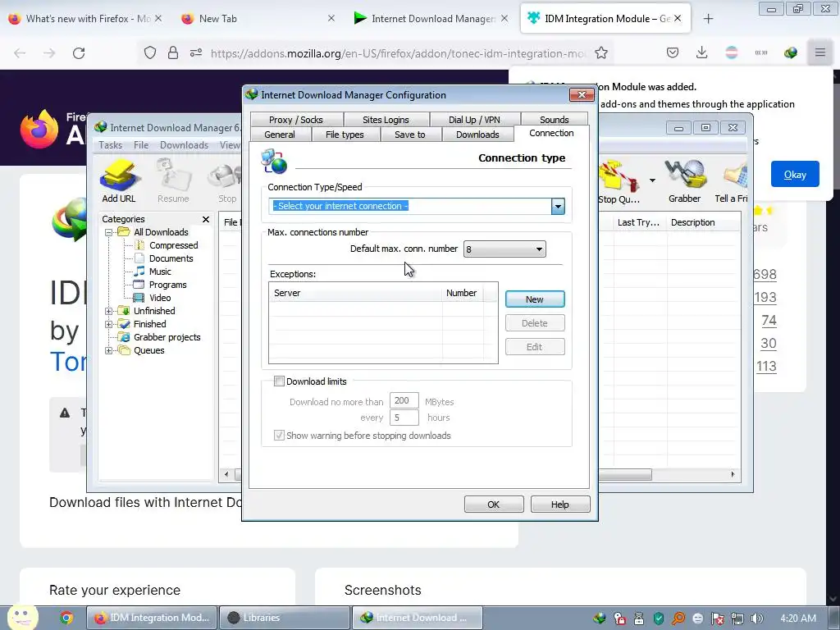Click the site lock icon in address bar
This screenshot has width=840, height=630.
pos(172,52)
